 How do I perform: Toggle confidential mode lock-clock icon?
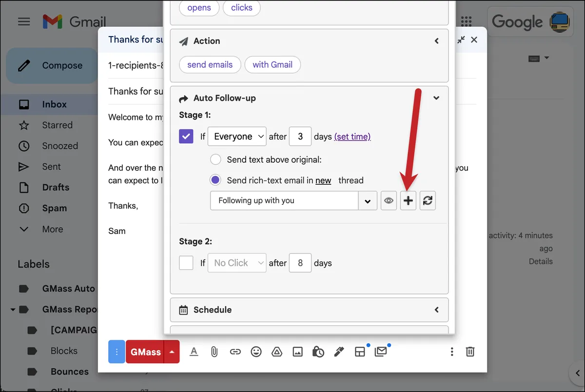[x=318, y=352]
